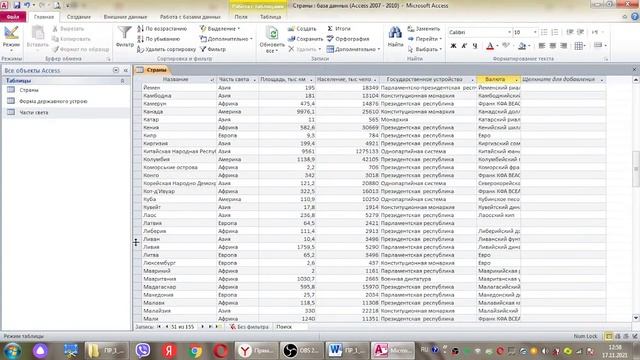
Task: Open the Режим view switcher
Action: point(11,38)
